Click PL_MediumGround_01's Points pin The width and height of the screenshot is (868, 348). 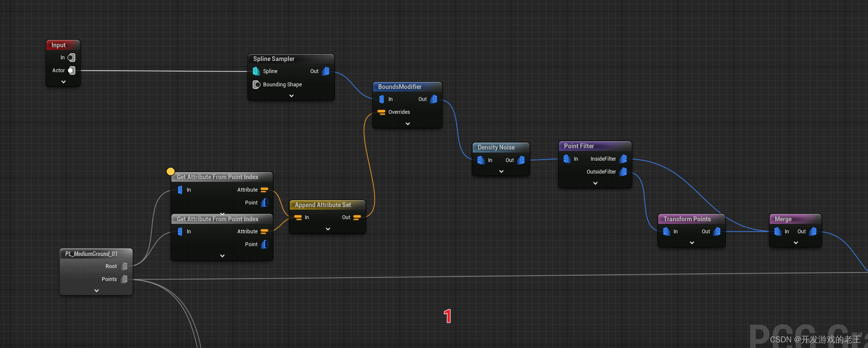pos(124,279)
